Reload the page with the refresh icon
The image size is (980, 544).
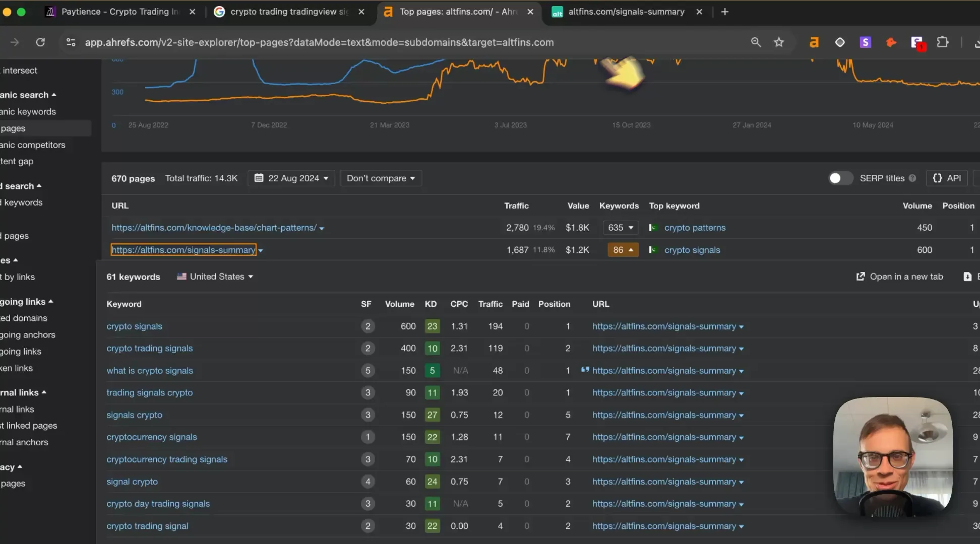pyautogui.click(x=40, y=42)
